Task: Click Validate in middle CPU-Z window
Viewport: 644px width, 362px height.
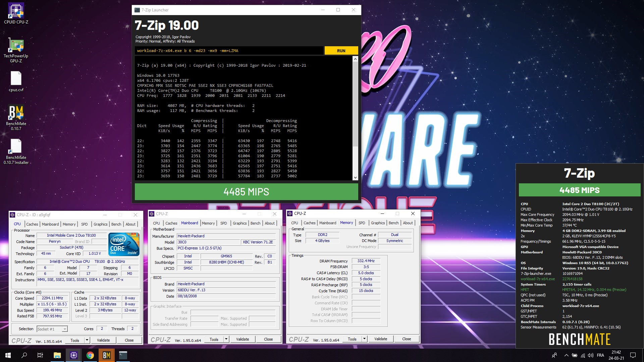Action: tap(243, 339)
